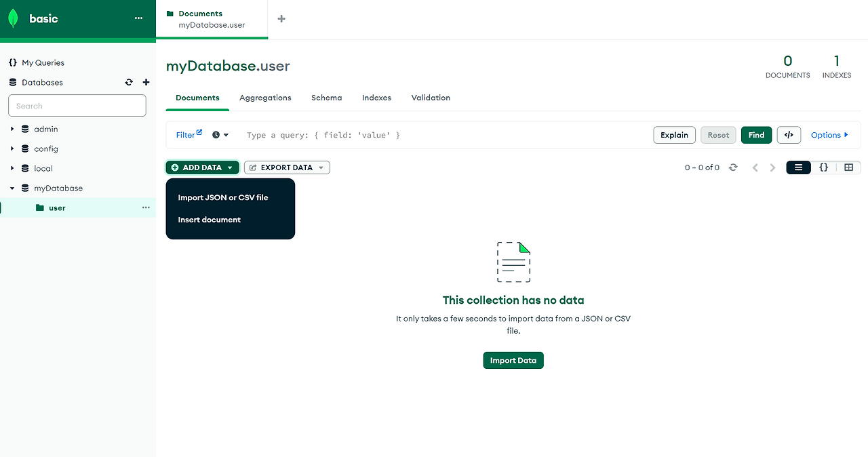
Task: Switch to table document view
Action: pos(848,167)
